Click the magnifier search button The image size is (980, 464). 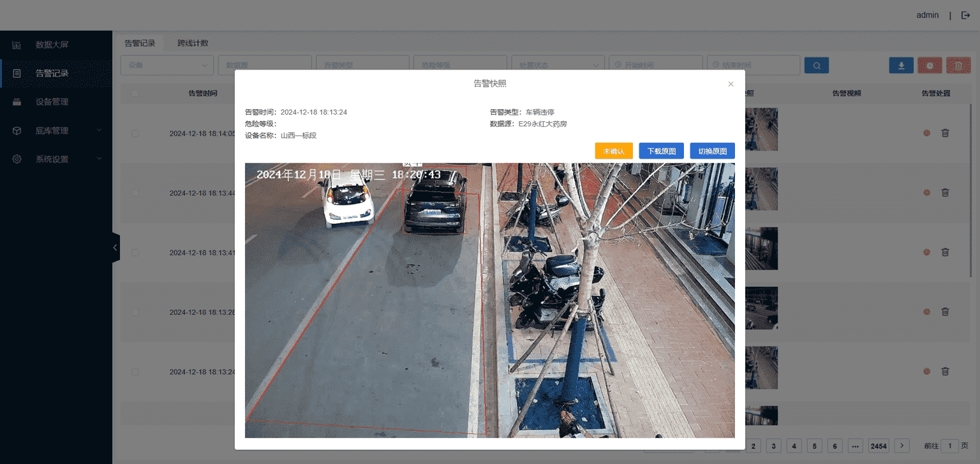(817, 65)
